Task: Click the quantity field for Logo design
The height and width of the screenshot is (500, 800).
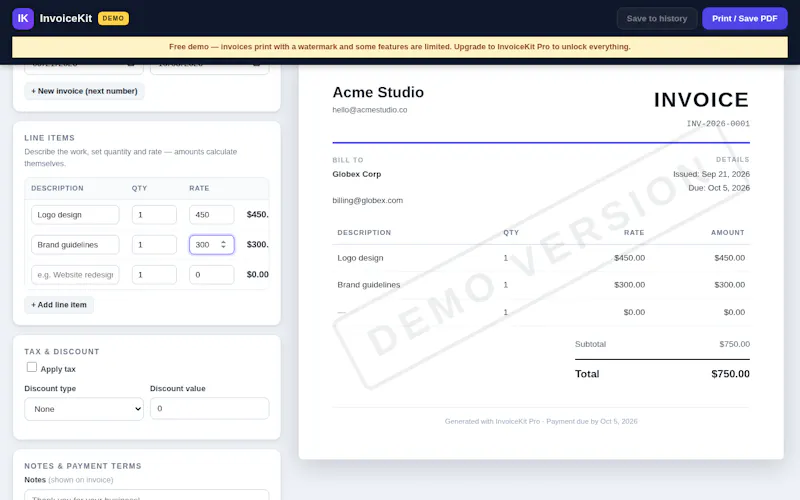Action: tap(154, 215)
